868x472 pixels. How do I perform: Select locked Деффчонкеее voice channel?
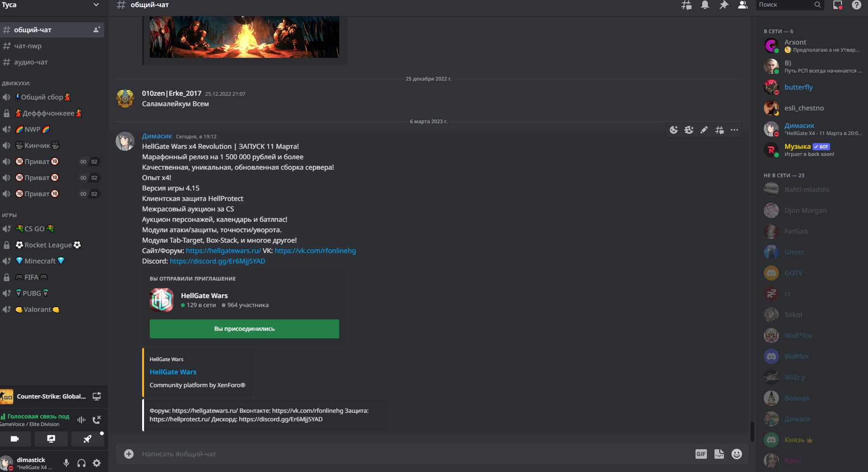coord(52,113)
